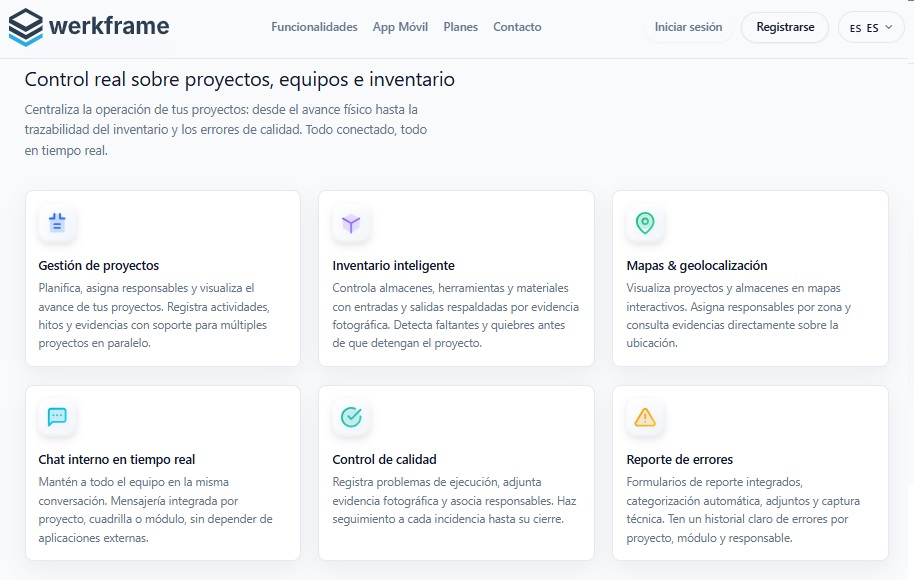Click the Reporte de errores card heading
The width and height of the screenshot is (914, 580).
[680, 460]
